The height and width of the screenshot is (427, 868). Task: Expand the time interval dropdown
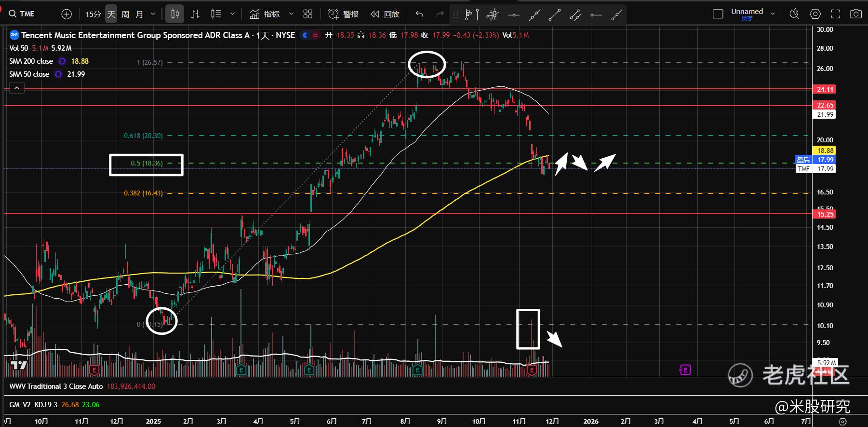coord(153,14)
